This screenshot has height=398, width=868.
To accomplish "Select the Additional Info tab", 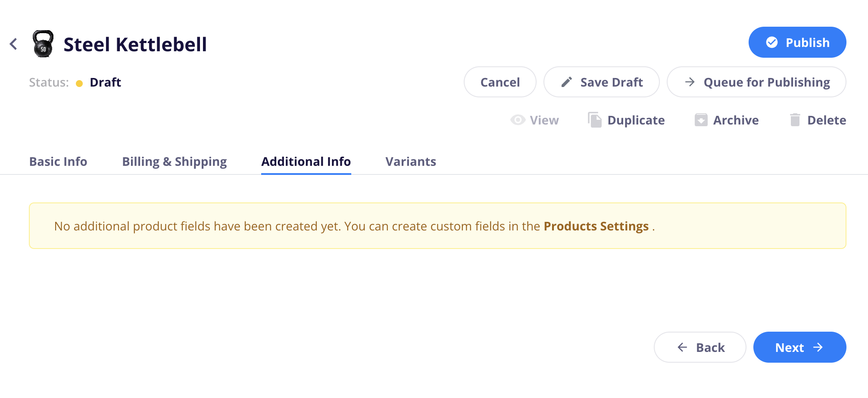I will [306, 162].
